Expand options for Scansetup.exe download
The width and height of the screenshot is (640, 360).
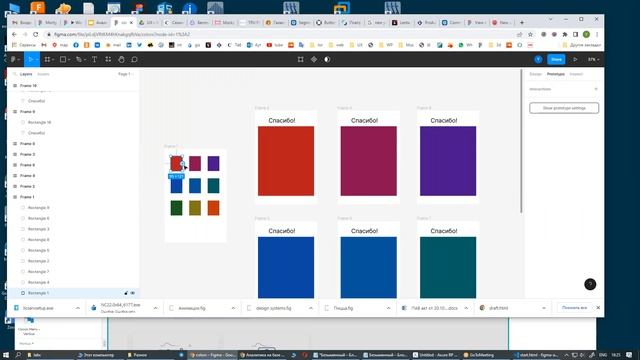(x=78, y=308)
